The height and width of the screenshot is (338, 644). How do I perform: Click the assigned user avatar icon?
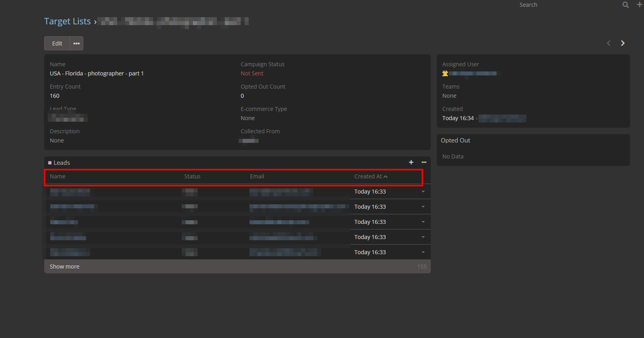(x=445, y=73)
